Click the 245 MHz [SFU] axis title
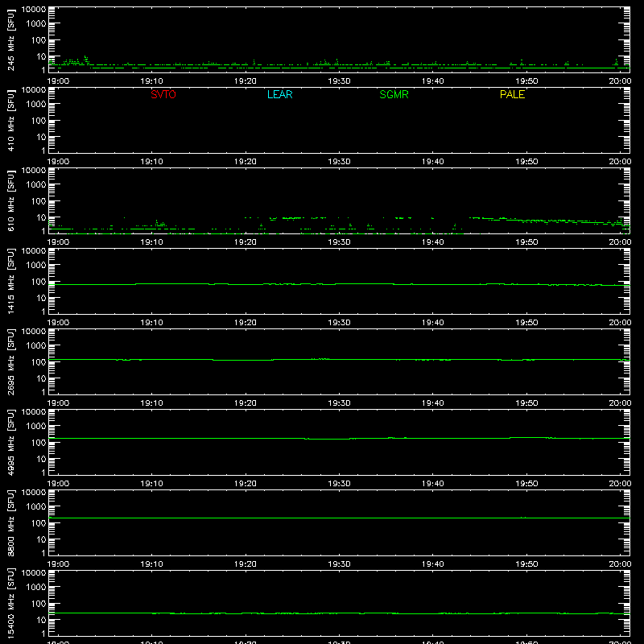This screenshot has height=644, width=644. pyautogui.click(x=11, y=39)
